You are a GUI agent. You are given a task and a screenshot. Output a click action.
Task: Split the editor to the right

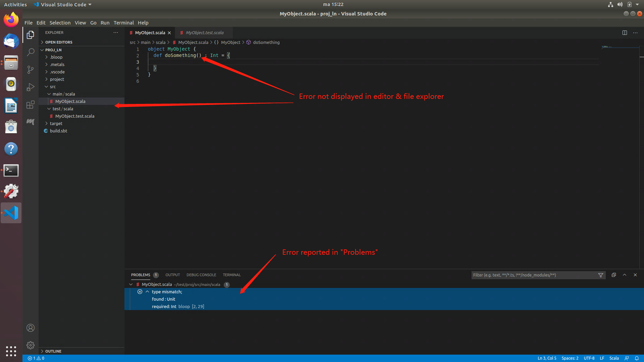tap(625, 33)
